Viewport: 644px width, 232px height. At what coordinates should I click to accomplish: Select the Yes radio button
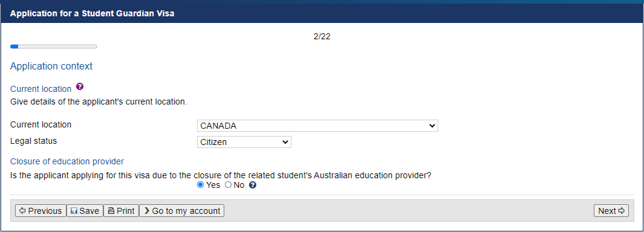(200, 185)
